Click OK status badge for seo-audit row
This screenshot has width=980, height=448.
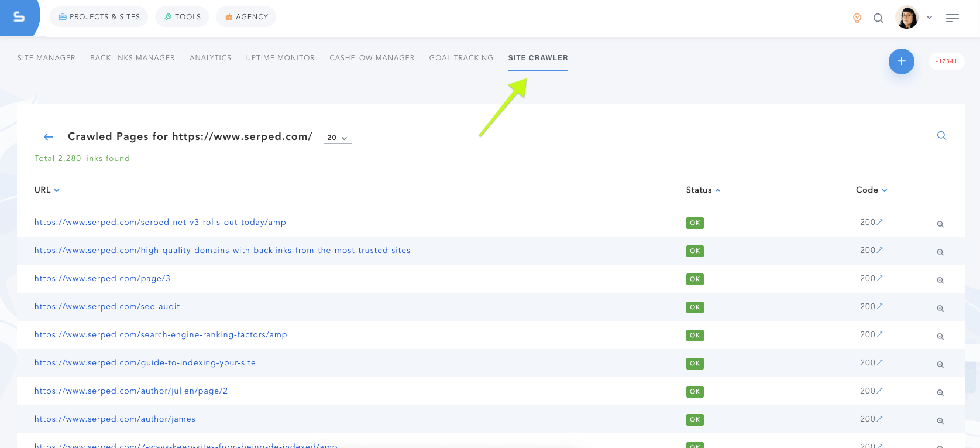(695, 307)
